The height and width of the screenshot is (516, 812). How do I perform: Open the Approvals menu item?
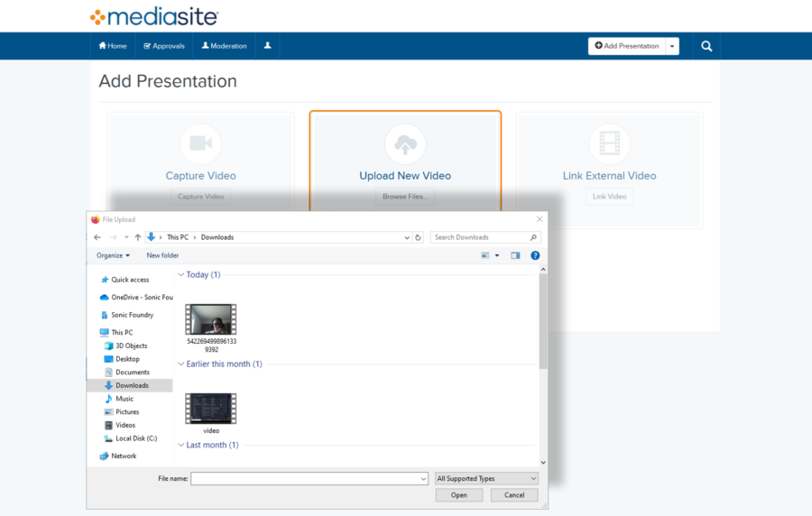[x=164, y=45]
